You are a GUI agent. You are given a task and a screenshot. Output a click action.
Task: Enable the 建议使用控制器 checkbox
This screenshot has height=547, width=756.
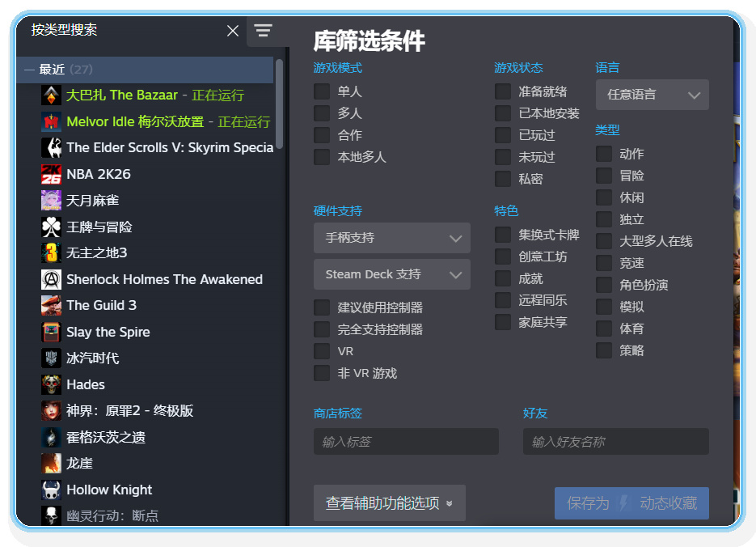pyautogui.click(x=322, y=307)
